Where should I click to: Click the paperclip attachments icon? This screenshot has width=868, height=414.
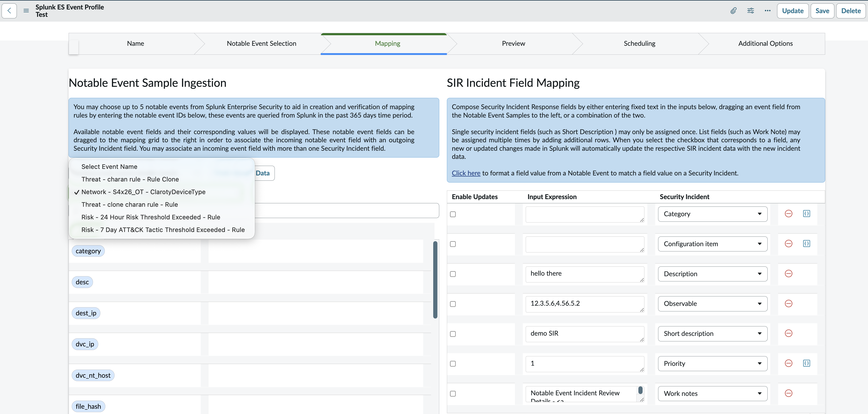(733, 11)
